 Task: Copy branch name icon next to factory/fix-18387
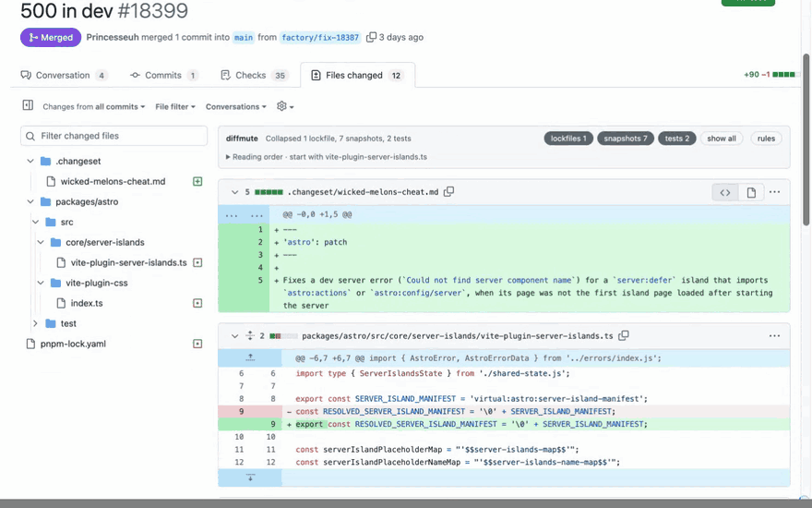[x=371, y=37]
